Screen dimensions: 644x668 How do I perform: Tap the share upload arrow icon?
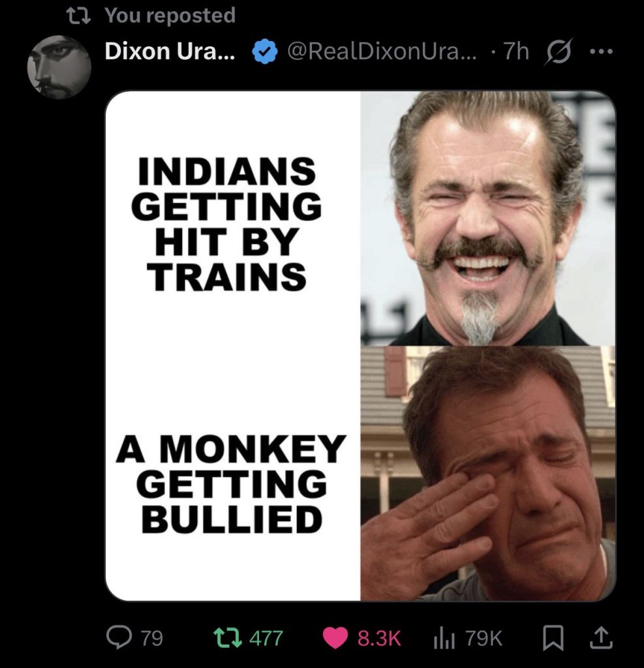(x=601, y=638)
